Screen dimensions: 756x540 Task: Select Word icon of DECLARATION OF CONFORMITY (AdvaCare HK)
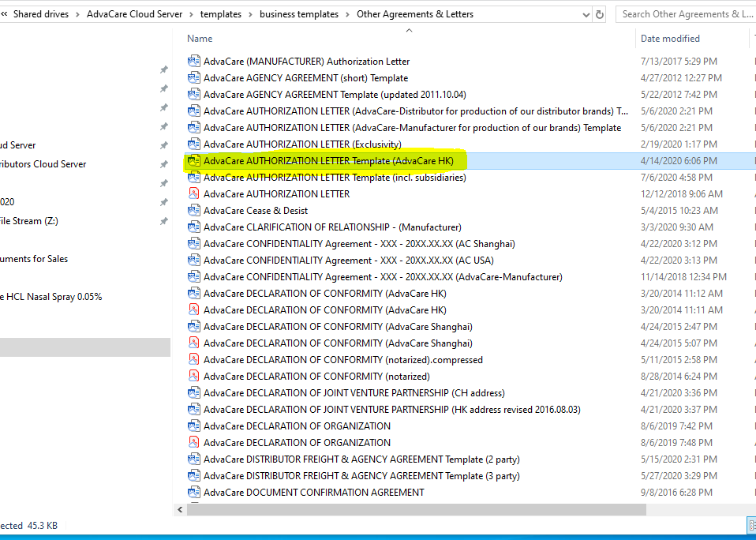click(193, 293)
